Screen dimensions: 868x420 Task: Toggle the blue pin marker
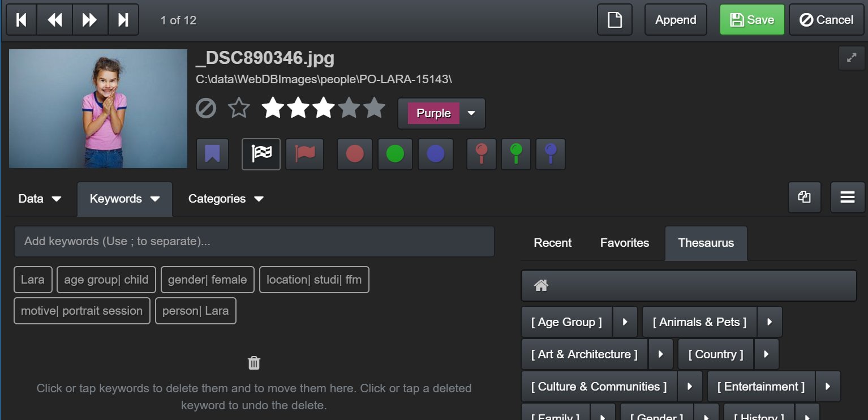(551, 154)
